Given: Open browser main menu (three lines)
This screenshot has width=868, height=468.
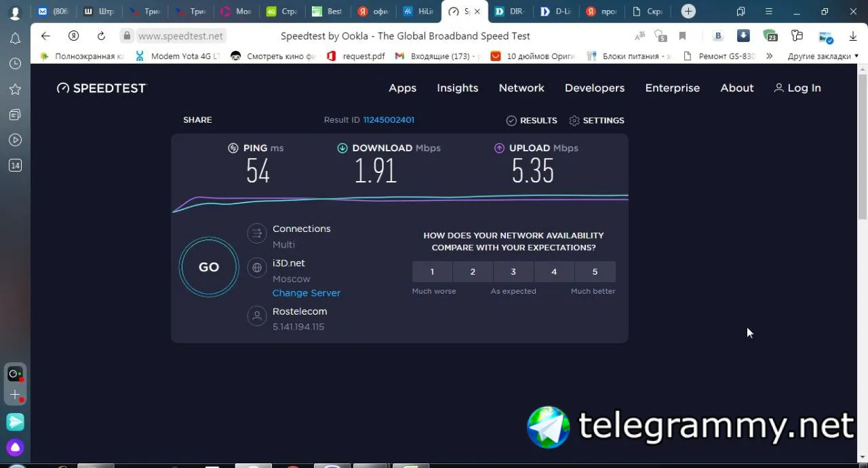Looking at the screenshot, I should pyautogui.click(x=768, y=12).
